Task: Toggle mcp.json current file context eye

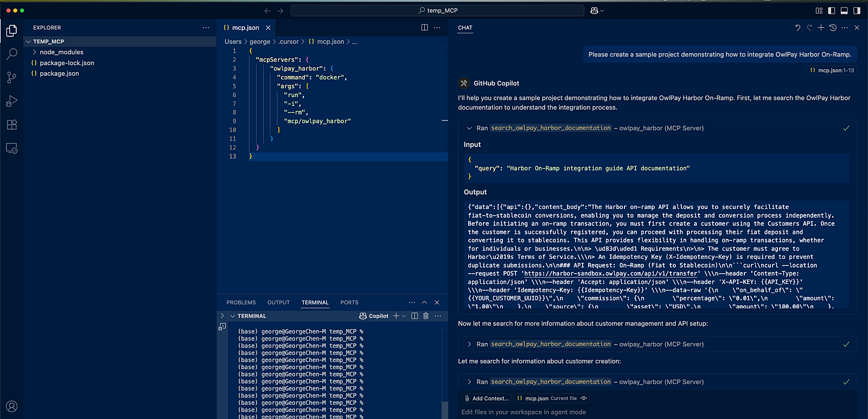Action: click(x=584, y=398)
